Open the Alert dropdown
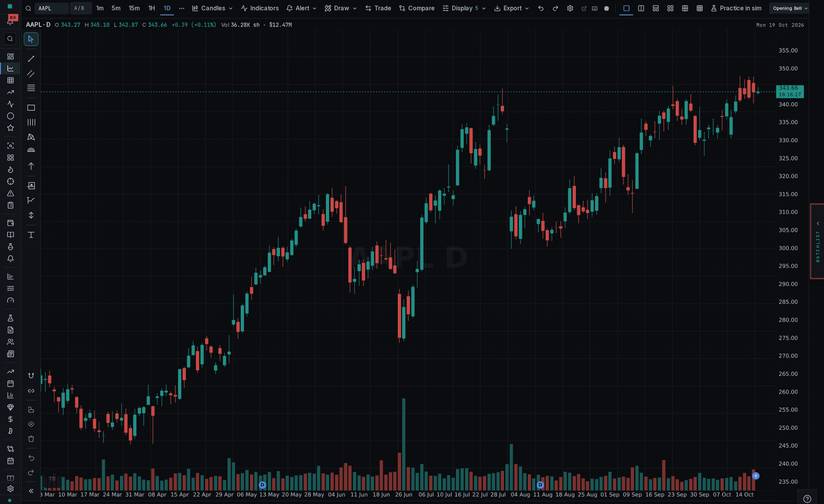 click(x=301, y=8)
